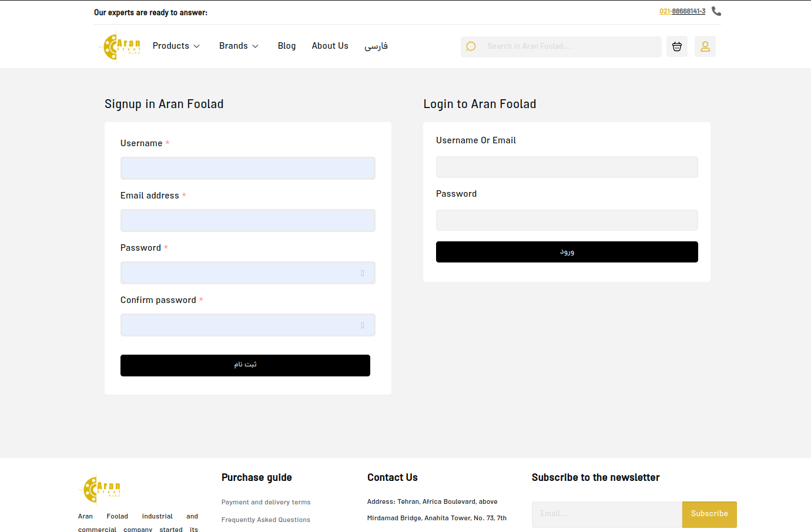Call the 021-88668141-3 phone link
This screenshot has height=532, width=811.
point(682,11)
